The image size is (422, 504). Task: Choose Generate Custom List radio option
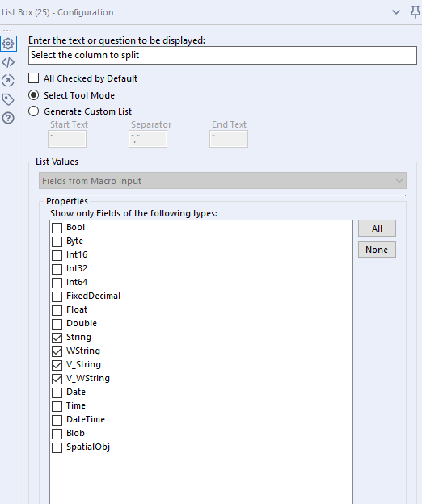click(x=34, y=111)
